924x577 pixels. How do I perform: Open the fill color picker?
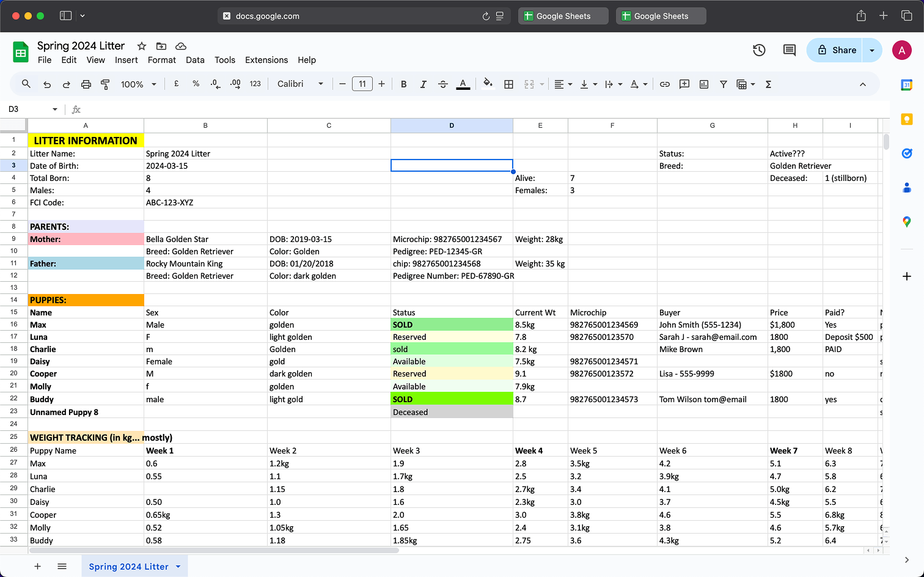click(x=487, y=84)
